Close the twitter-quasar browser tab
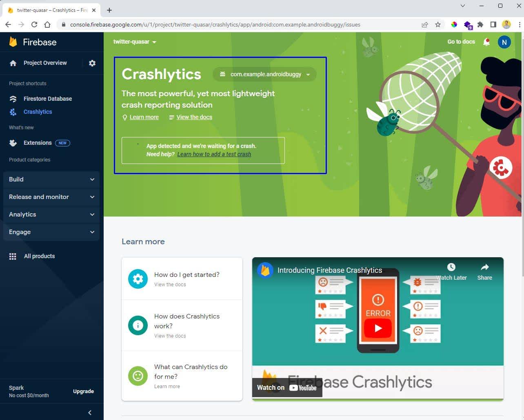The height and width of the screenshot is (420, 524). (x=94, y=10)
